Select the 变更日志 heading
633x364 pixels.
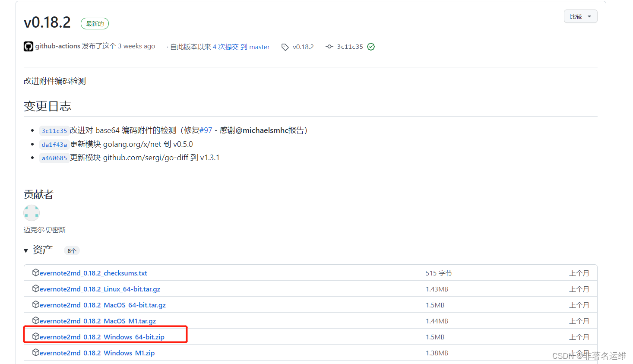47,106
